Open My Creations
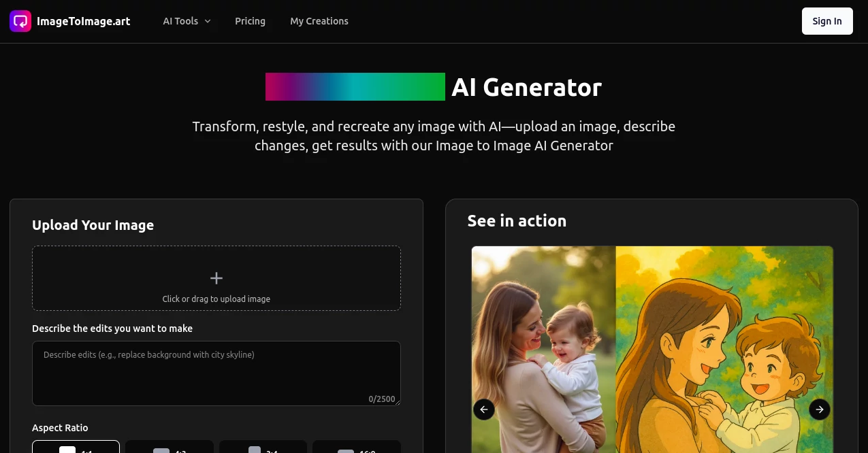Image resolution: width=868 pixels, height=453 pixels. (319, 21)
